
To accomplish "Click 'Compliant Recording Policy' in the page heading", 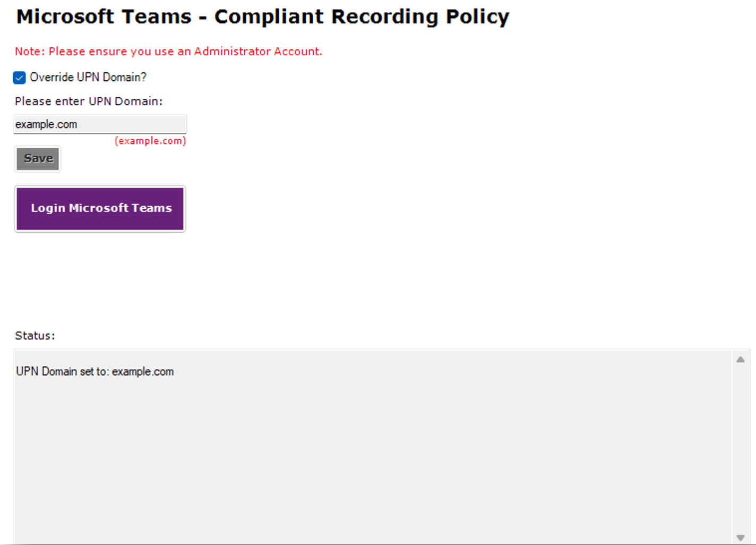I will coord(362,17).
